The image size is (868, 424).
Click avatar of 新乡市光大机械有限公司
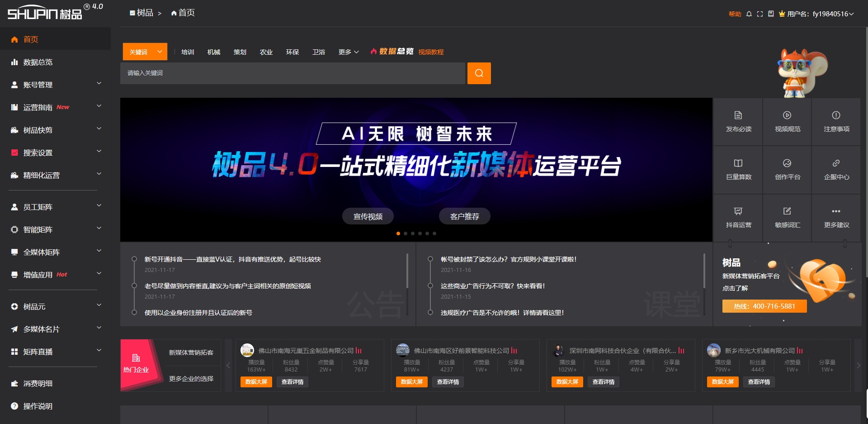pyautogui.click(x=714, y=350)
